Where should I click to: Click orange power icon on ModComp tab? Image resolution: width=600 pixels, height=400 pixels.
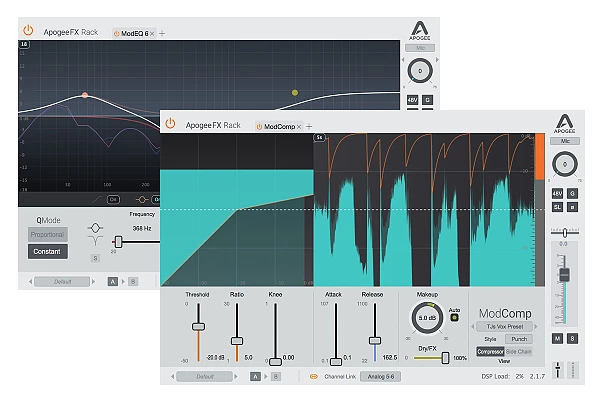259,127
